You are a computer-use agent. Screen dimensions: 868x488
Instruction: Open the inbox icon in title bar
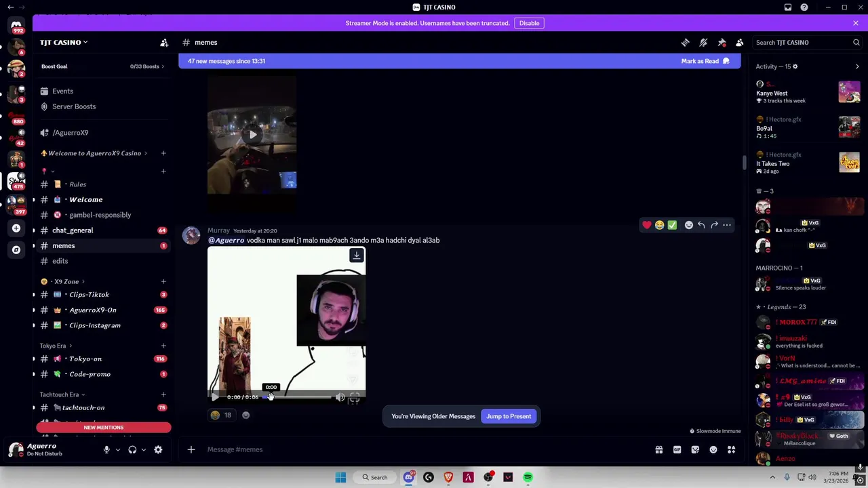788,7
